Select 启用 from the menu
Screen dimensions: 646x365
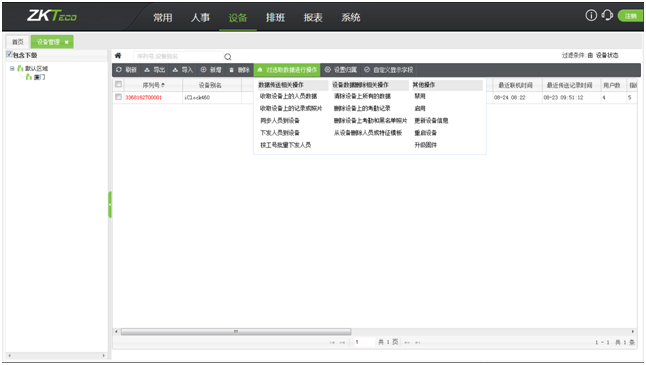[420, 108]
